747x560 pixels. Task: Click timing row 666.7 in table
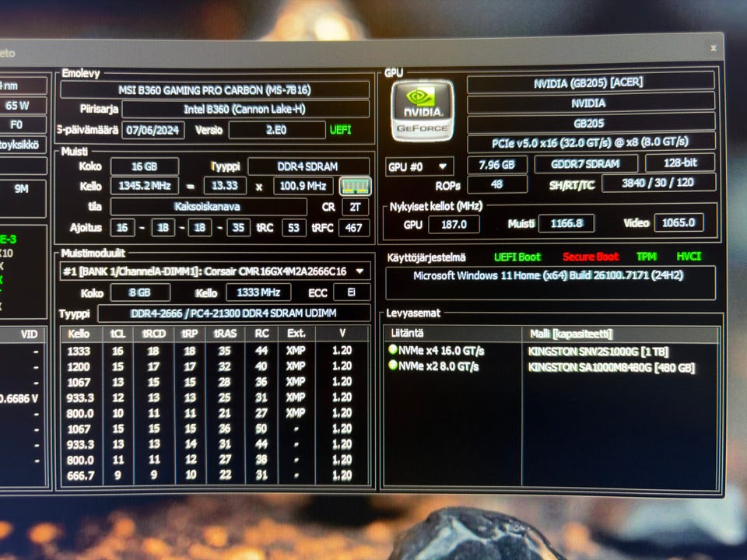click(215, 475)
